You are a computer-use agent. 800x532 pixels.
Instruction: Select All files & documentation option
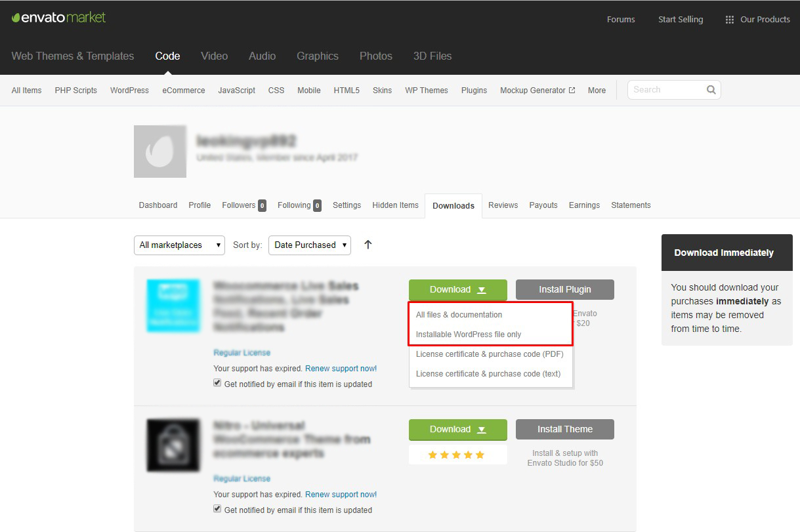pyautogui.click(x=459, y=315)
